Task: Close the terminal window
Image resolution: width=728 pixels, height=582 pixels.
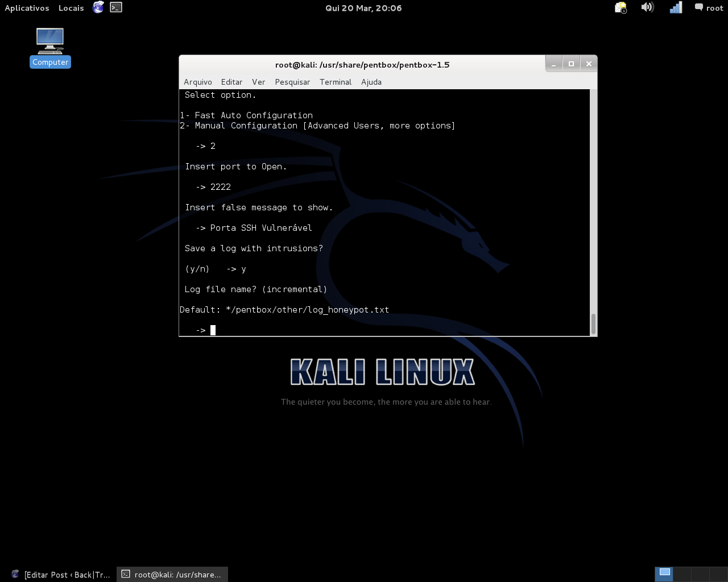Action: (589, 64)
